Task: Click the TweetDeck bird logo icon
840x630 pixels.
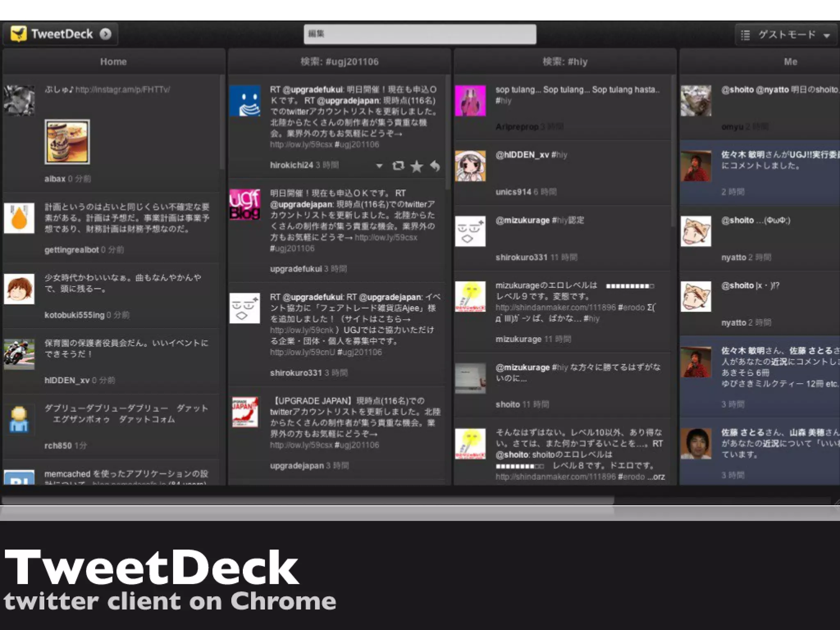Action: (18, 34)
